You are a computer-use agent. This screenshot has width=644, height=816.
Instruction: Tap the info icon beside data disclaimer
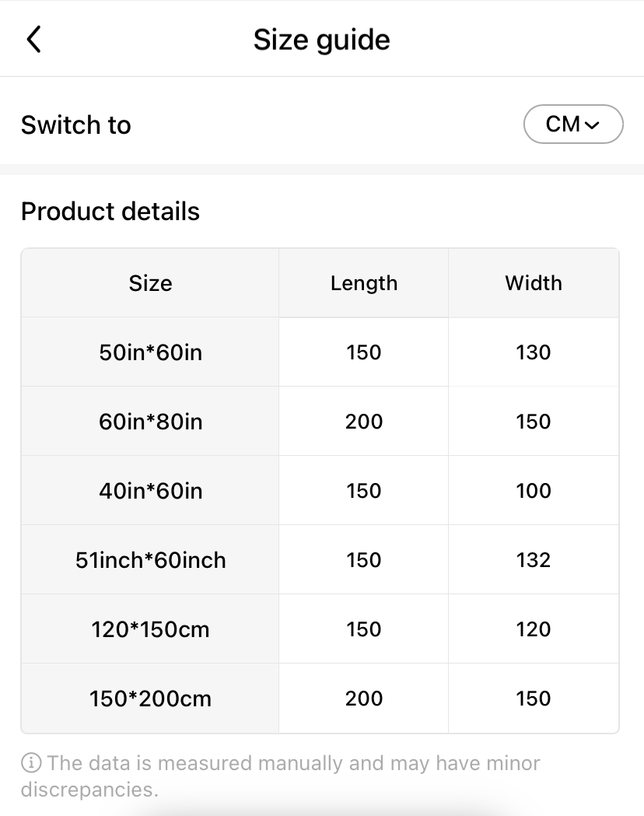click(31, 763)
